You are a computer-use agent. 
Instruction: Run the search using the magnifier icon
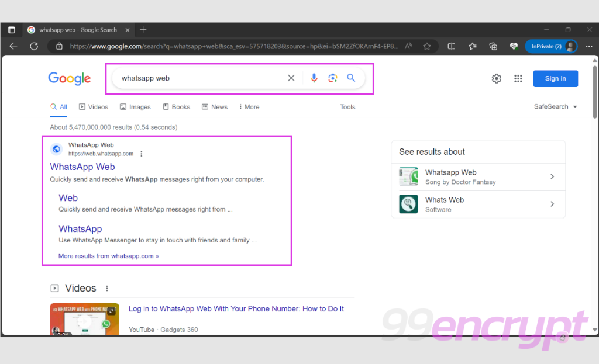pyautogui.click(x=351, y=77)
